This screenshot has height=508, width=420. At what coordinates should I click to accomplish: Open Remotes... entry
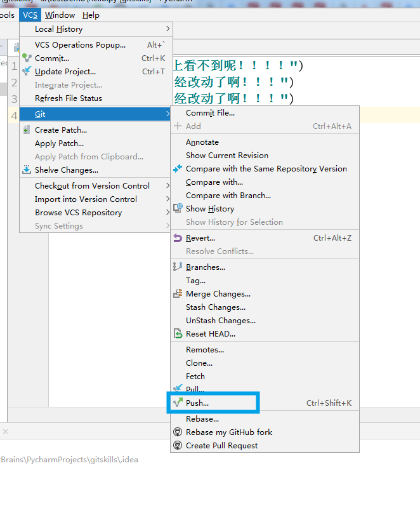point(265,350)
